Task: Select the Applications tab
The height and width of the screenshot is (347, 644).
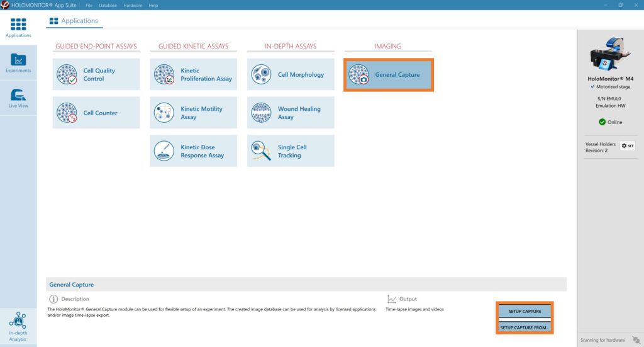Action: tap(74, 21)
